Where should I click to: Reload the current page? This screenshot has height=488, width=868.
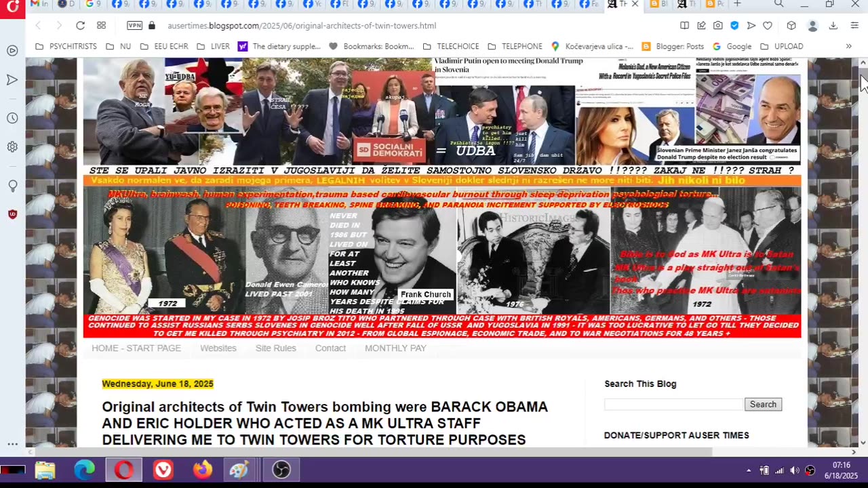[80, 26]
